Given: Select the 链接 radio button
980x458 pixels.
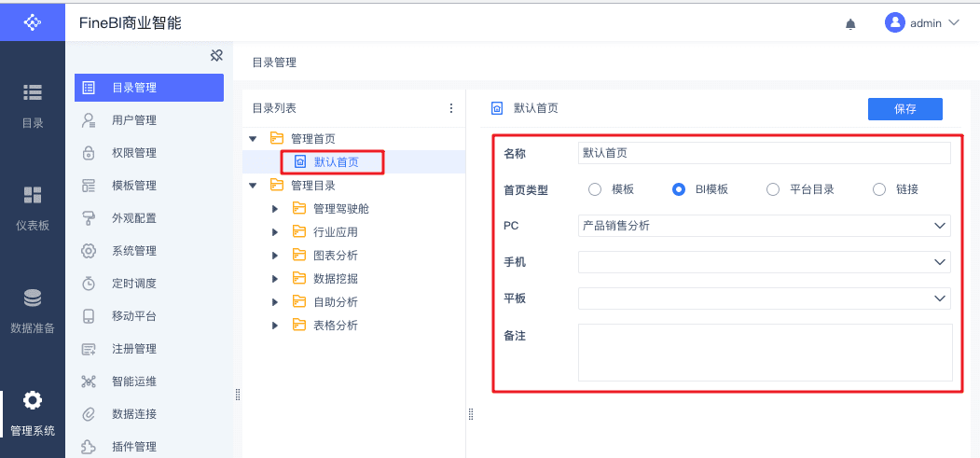Looking at the screenshot, I should click(879, 189).
